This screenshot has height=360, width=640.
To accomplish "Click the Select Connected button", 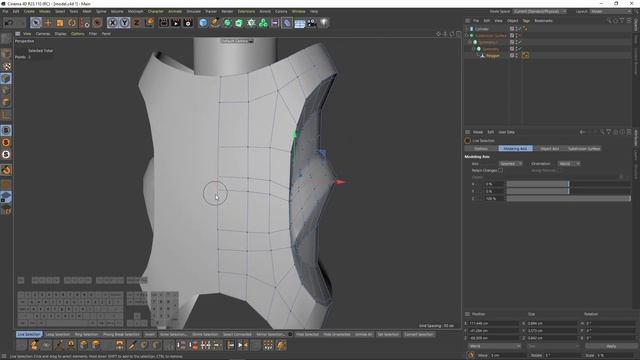I will (237, 334).
